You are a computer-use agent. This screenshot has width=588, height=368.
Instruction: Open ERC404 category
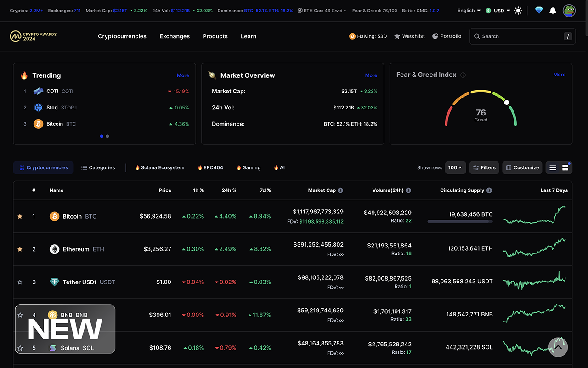(x=210, y=168)
